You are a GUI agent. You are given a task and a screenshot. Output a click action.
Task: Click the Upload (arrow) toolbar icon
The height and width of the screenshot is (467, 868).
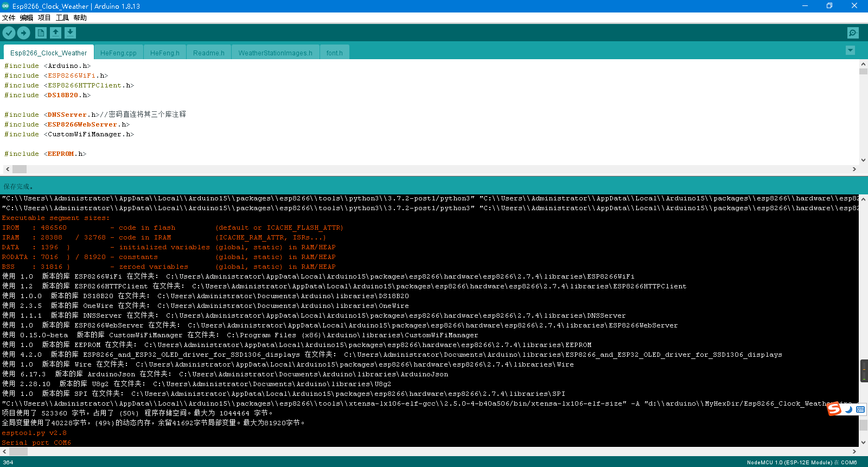pyautogui.click(x=24, y=33)
